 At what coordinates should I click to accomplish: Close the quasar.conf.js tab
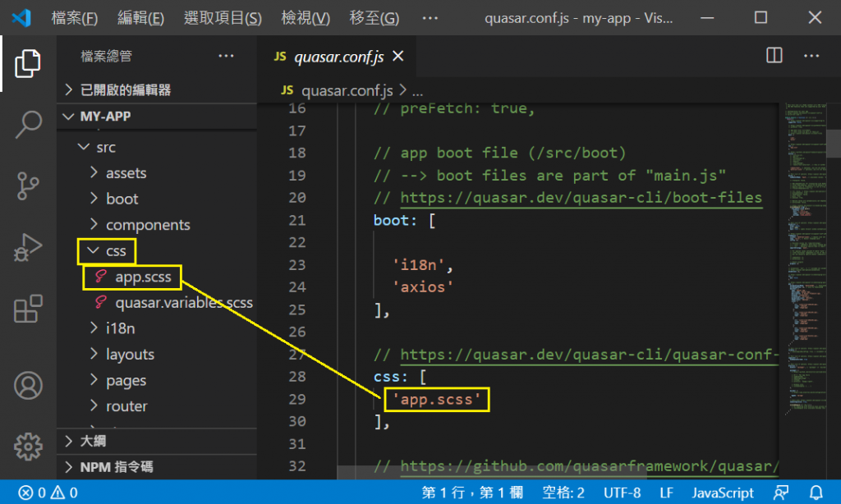point(398,56)
